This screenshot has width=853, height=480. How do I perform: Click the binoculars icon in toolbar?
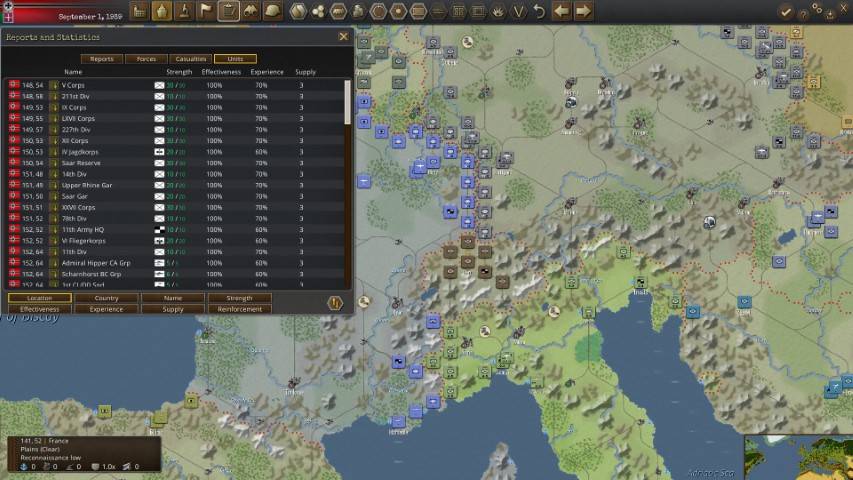(251, 11)
